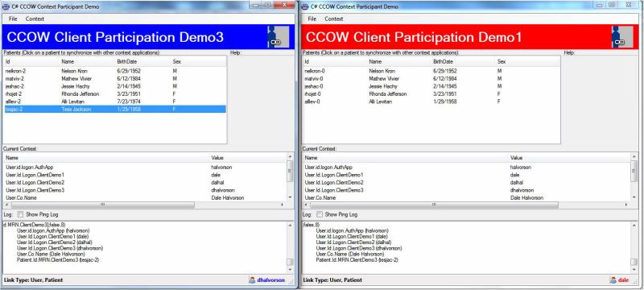
Task: Open the Context menu in Demo1 window
Action: pos(334,19)
